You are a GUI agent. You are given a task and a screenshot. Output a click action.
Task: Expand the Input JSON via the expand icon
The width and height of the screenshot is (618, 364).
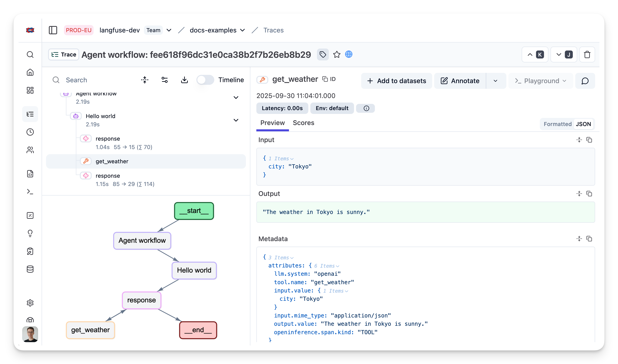pos(579,140)
